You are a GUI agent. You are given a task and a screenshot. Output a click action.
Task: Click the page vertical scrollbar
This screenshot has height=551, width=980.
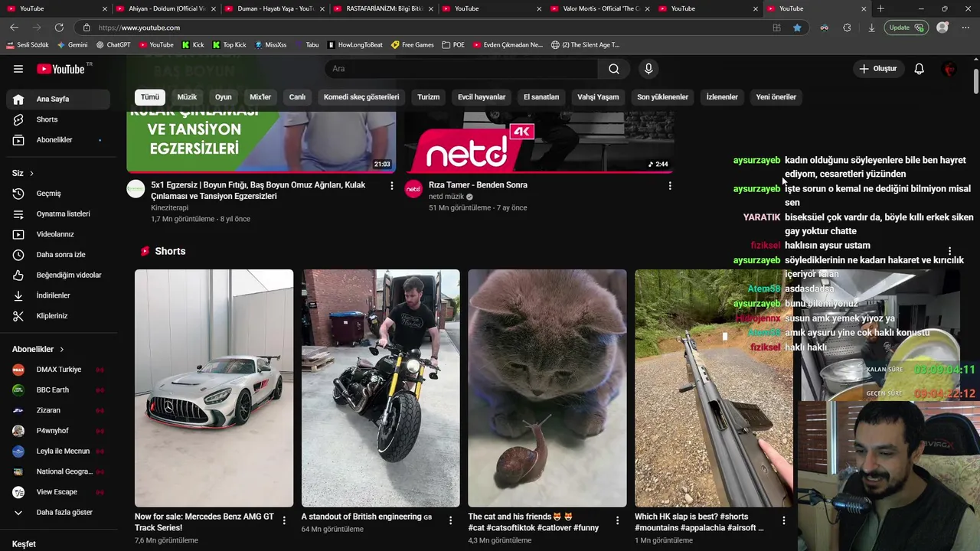point(976,80)
